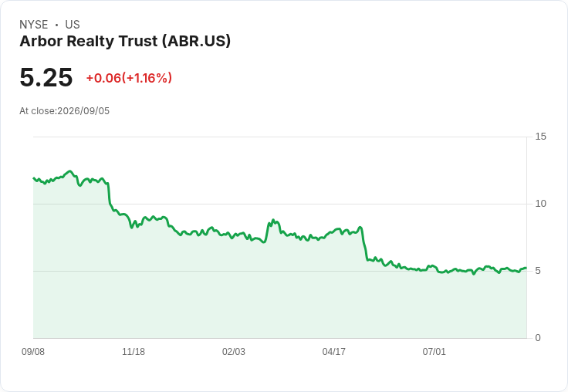Click the 09/08 x-axis date label
Viewport: 568px width, 392px height.
pos(33,351)
